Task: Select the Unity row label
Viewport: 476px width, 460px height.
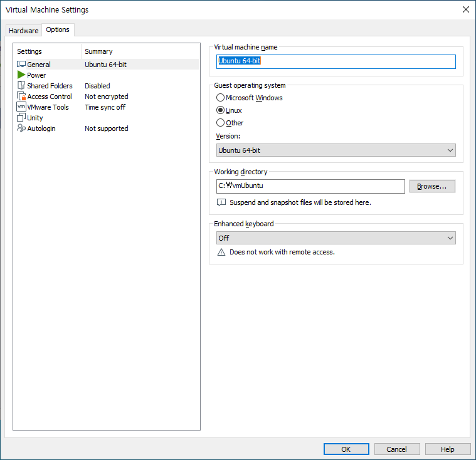Action: tap(35, 118)
